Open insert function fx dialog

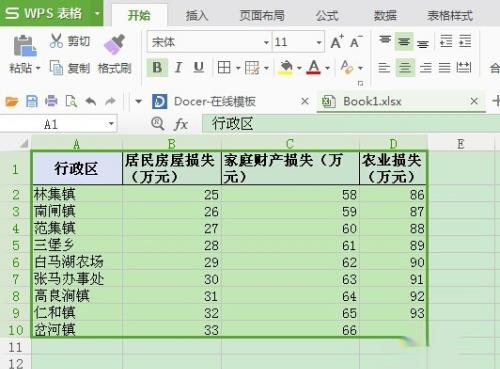pyautogui.click(x=181, y=125)
